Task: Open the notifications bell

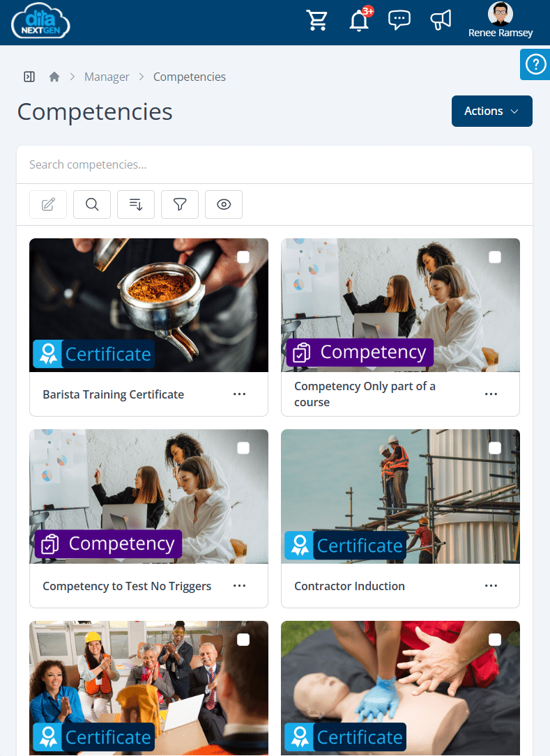Action: click(x=359, y=21)
